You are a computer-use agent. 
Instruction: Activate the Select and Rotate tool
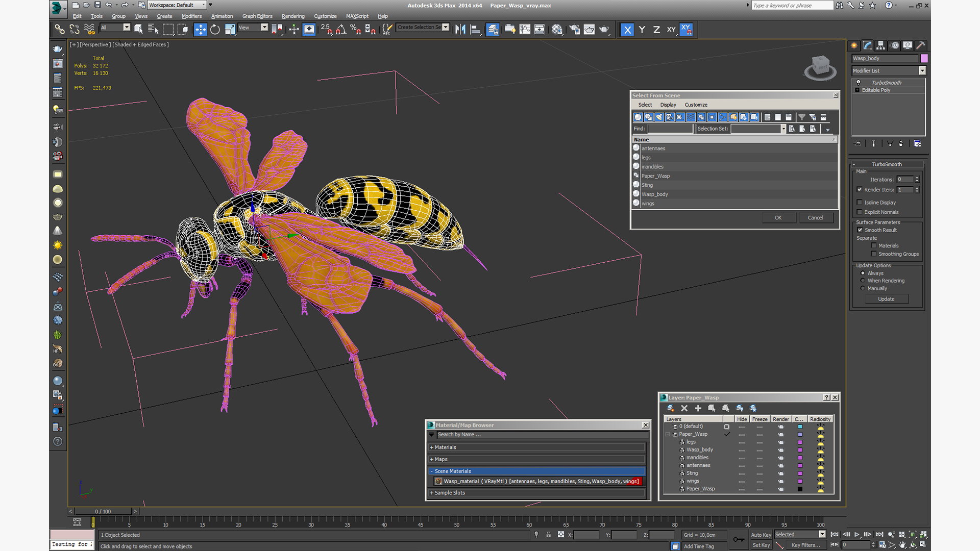point(215,29)
